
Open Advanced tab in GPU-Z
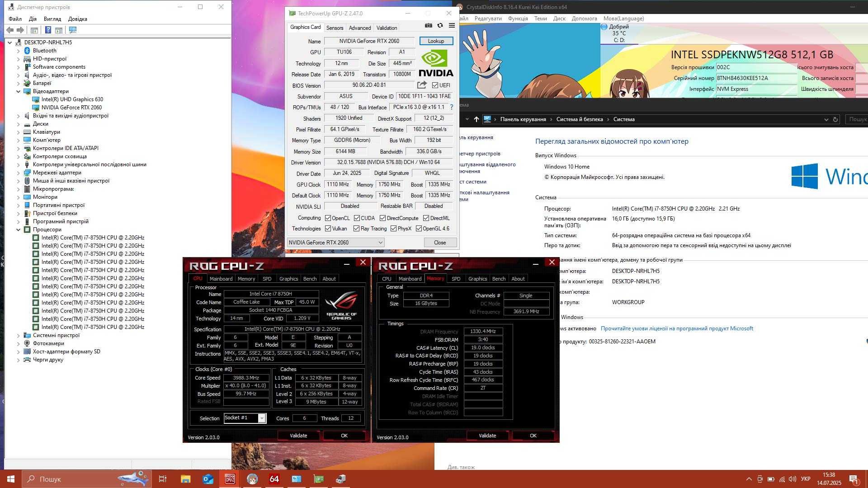click(x=360, y=28)
